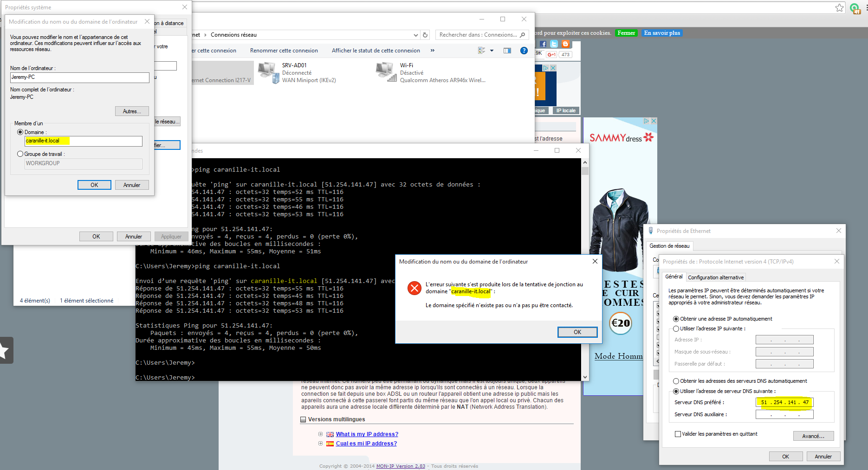
Task: Click OK in computer name dialog
Action: [x=94, y=185]
